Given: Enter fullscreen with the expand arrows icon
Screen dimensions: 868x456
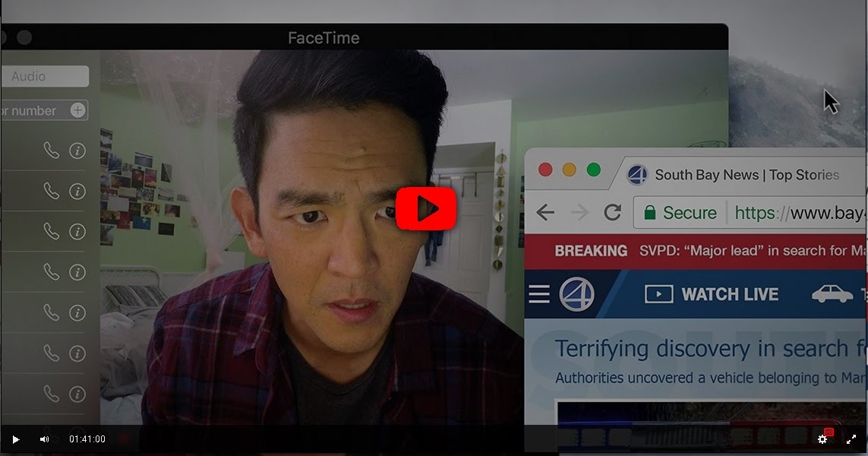Looking at the screenshot, I should (851, 439).
